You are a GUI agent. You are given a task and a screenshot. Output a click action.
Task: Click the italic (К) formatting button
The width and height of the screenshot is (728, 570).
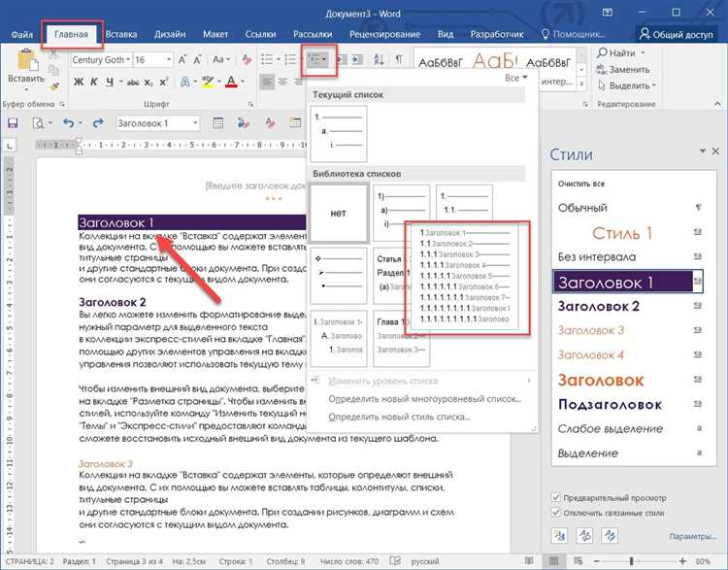pos(95,84)
